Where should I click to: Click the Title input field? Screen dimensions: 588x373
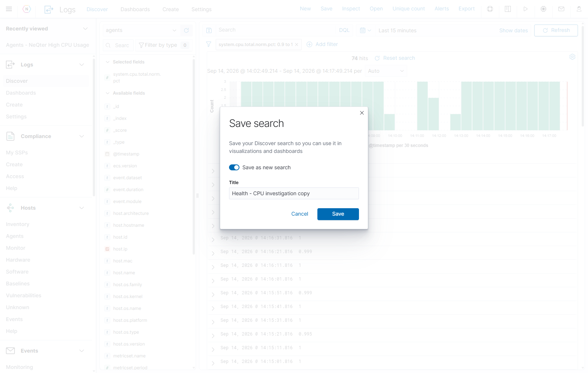pyautogui.click(x=294, y=193)
